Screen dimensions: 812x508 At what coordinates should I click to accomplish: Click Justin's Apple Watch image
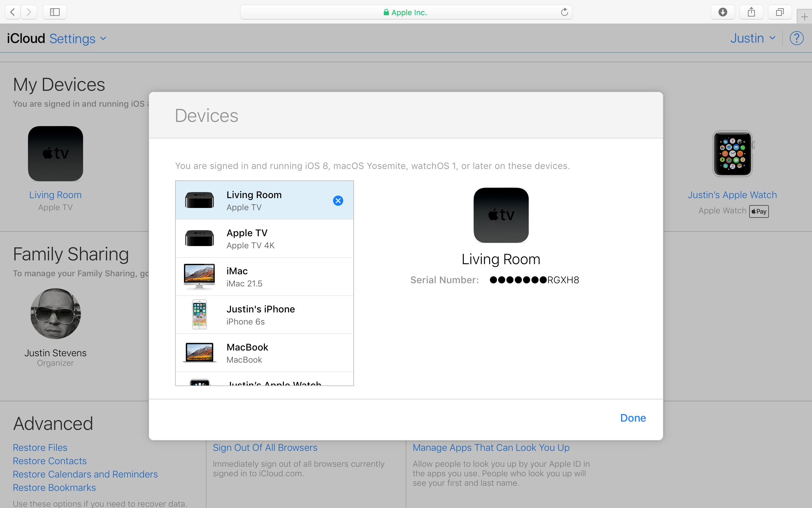(733, 154)
